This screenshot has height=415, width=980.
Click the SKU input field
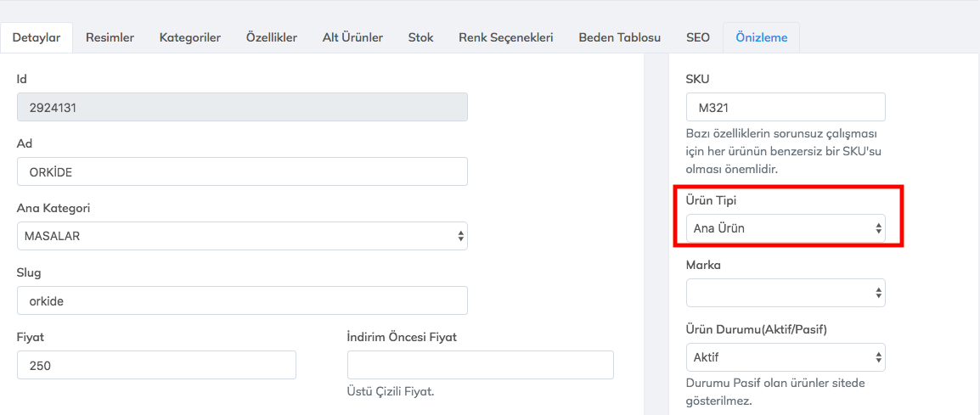pos(786,108)
